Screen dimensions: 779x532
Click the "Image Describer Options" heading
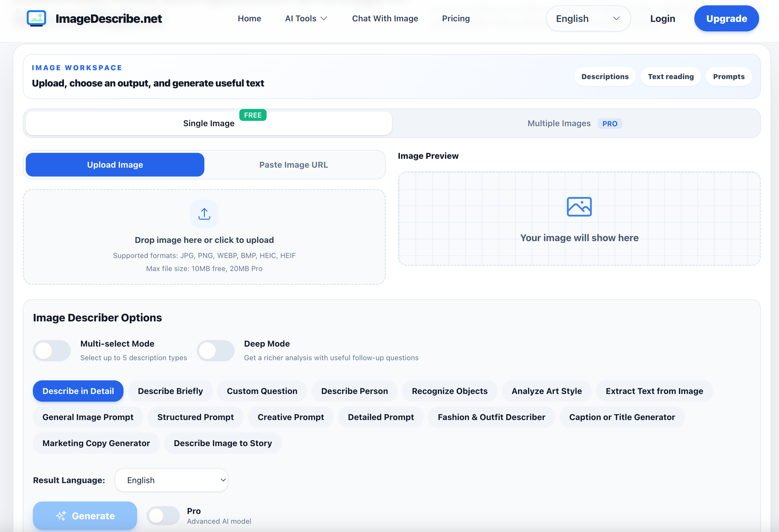[97, 318]
